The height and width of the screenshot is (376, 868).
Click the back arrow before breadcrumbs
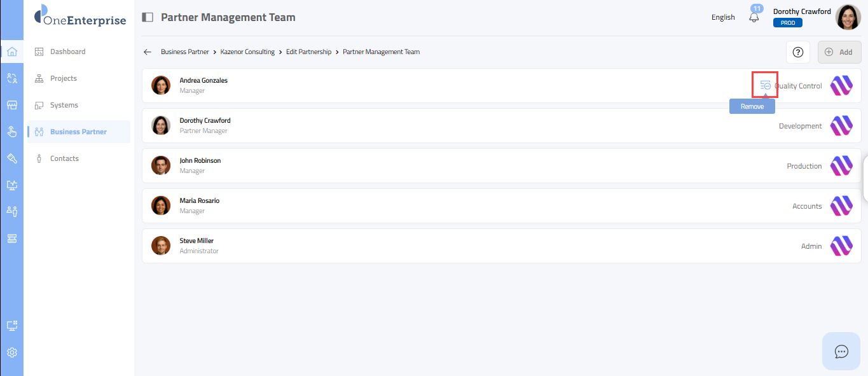148,52
